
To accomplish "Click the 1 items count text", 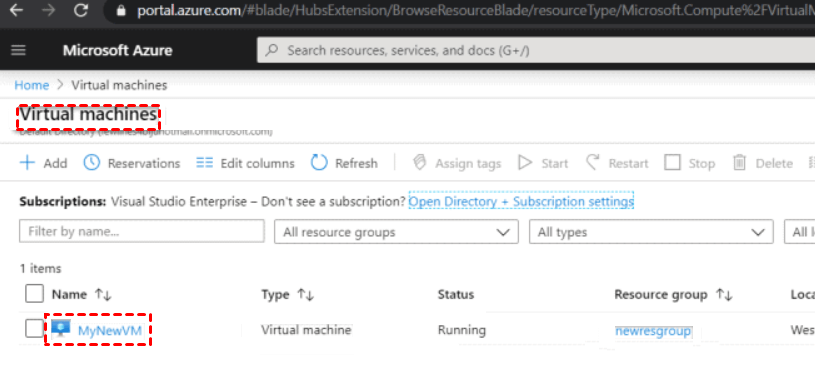I will (41, 269).
